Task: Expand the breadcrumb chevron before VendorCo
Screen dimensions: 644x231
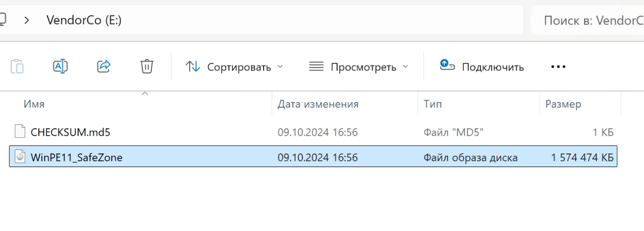Action: coord(27,20)
